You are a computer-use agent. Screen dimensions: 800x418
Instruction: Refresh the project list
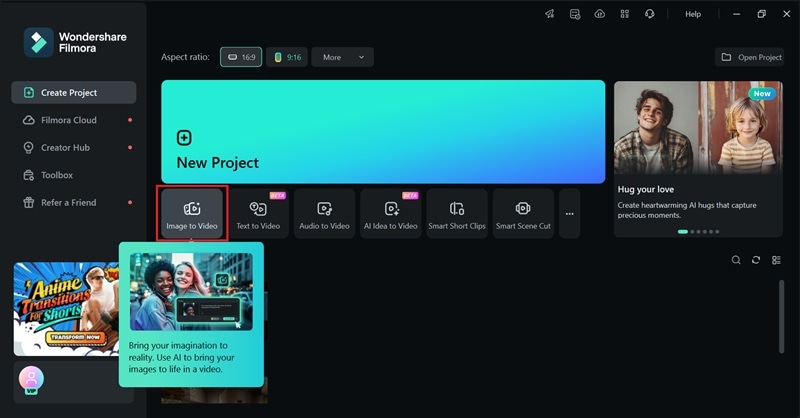pyautogui.click(x=756, y=260)
